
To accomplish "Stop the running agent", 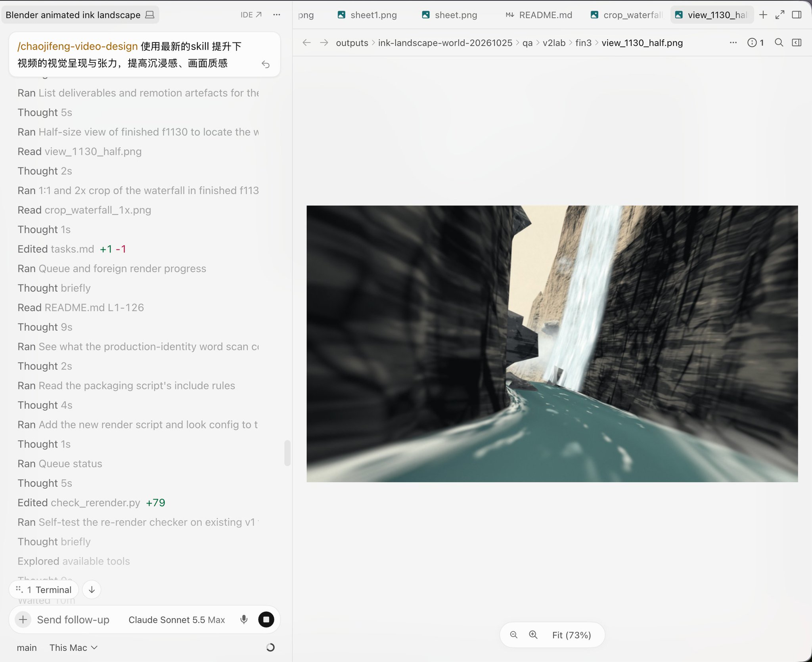I will tap(266, 619).
